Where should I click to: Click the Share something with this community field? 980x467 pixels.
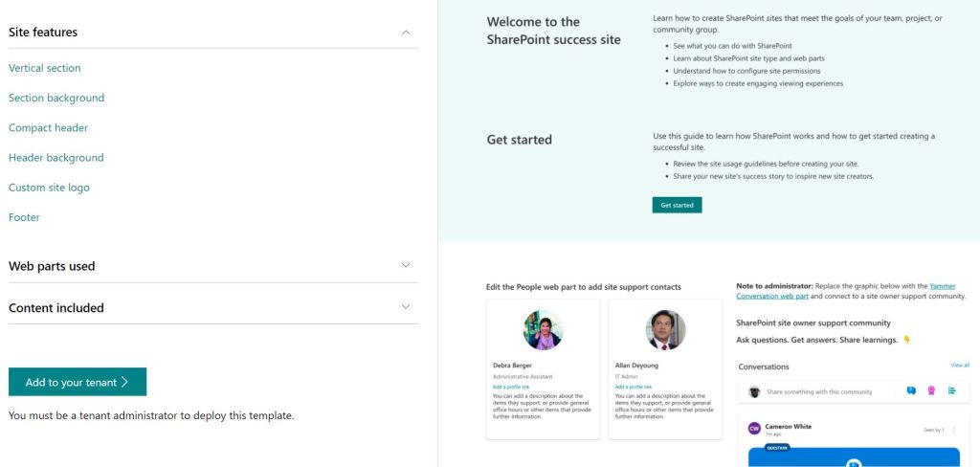[x=819, y=391]
